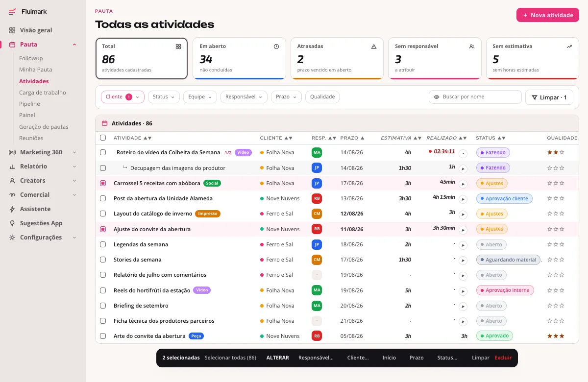Viewport: 588px width, 382px height.
Task: Rate Roteiro do vídeo quality stars
Action: pos(556,152)
